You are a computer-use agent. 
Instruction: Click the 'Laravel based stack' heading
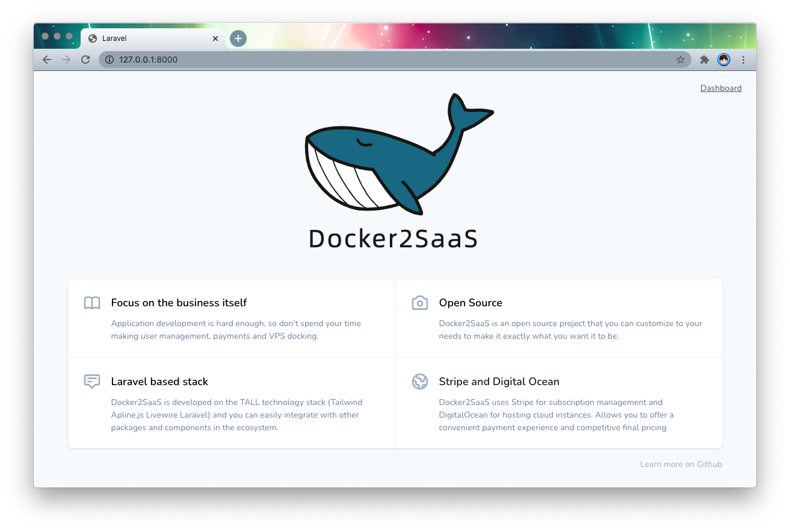point(159,382)
